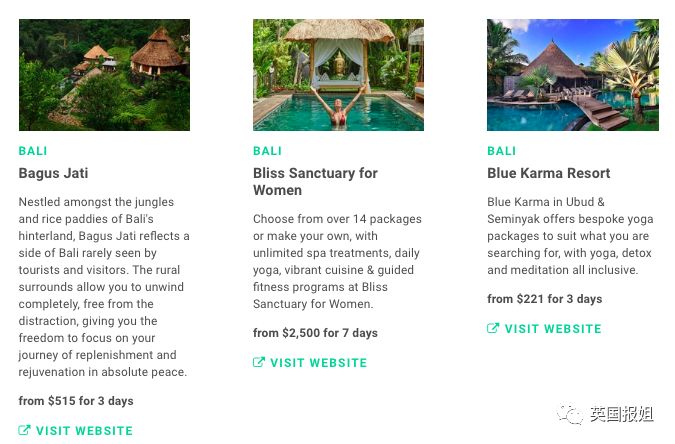The height and width of the screenshot is (444, 675).
Task: Click external-link icon under Bliss Sanctuary
Action: (x=259, y=362)
